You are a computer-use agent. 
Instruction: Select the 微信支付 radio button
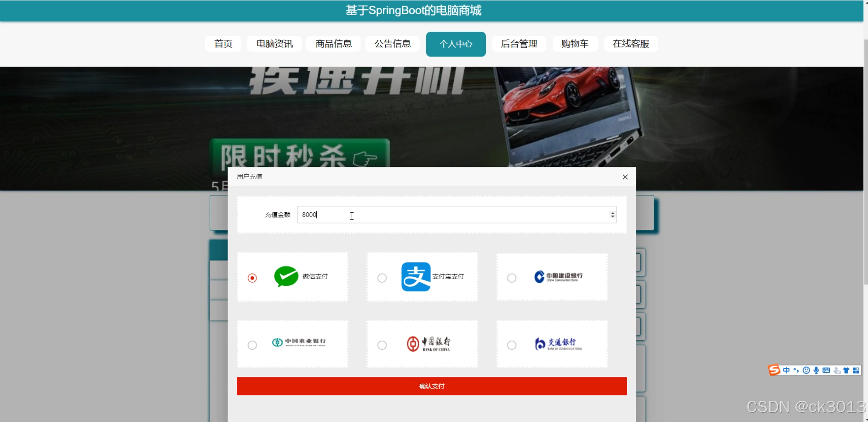coord(252,278)
